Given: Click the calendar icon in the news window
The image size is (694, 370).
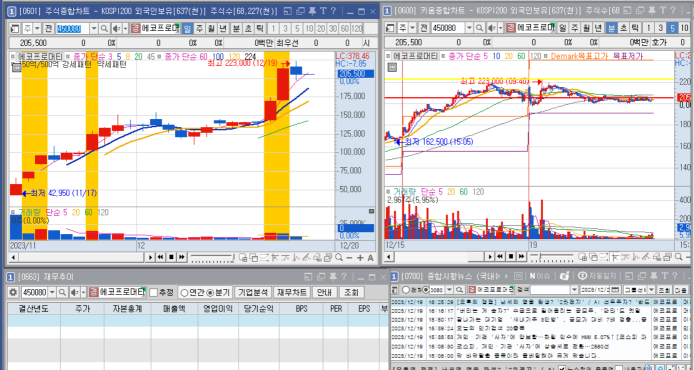Looking at the screenshot, I should [x=615, y=289].
